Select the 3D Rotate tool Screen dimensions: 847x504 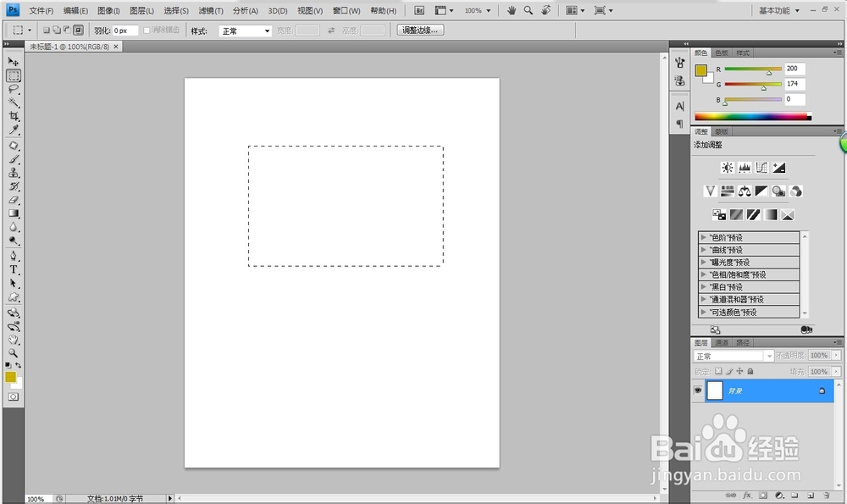[14, 313]
